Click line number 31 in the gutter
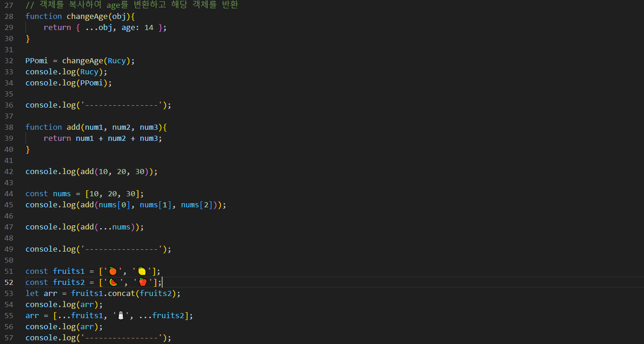Image resolution: width=644 pixels, height=344 pixels. (x=9, y=49)
